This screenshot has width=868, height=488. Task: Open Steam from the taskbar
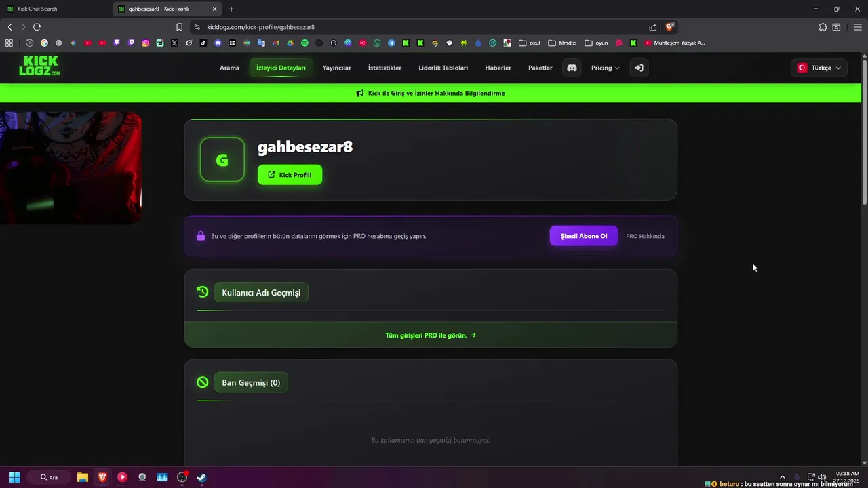point(201,477)
